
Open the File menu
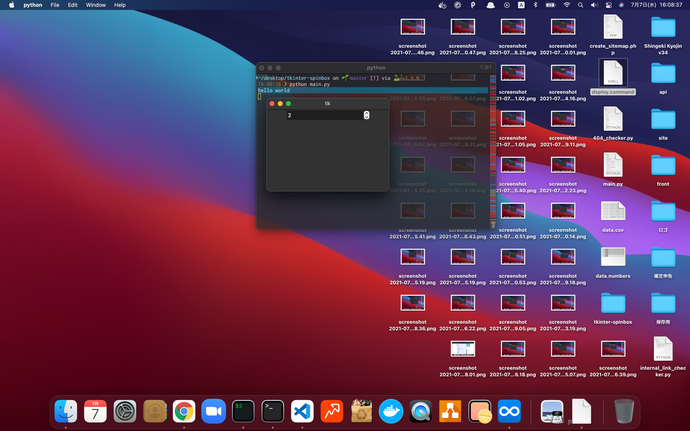pyautogui.click(x=55, y=5)
